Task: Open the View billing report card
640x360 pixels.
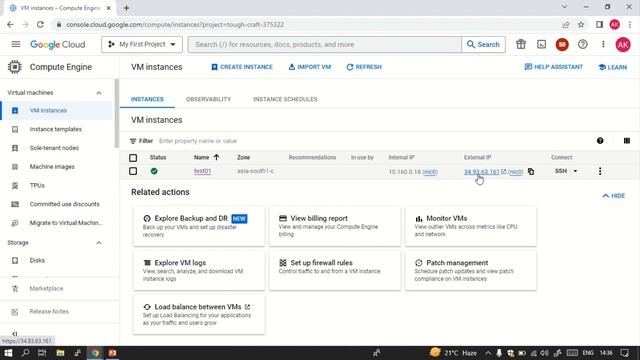Action: tap(335, 226)
